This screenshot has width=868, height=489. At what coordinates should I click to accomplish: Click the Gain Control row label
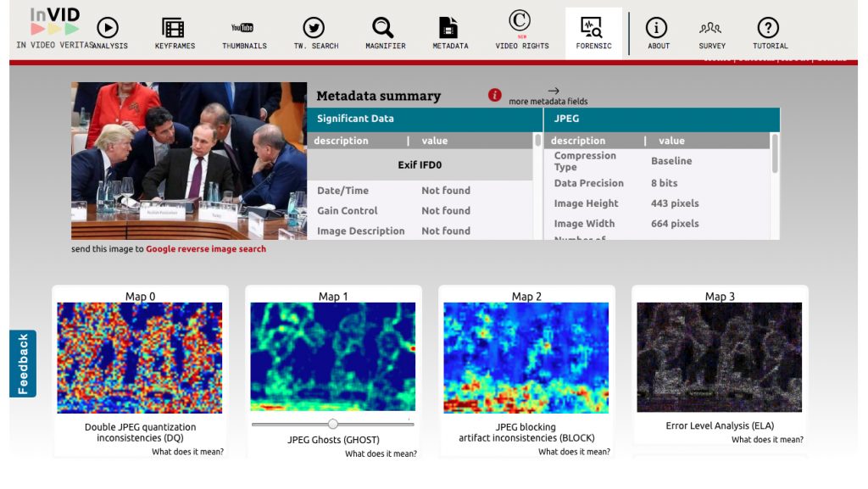(347, 211)
